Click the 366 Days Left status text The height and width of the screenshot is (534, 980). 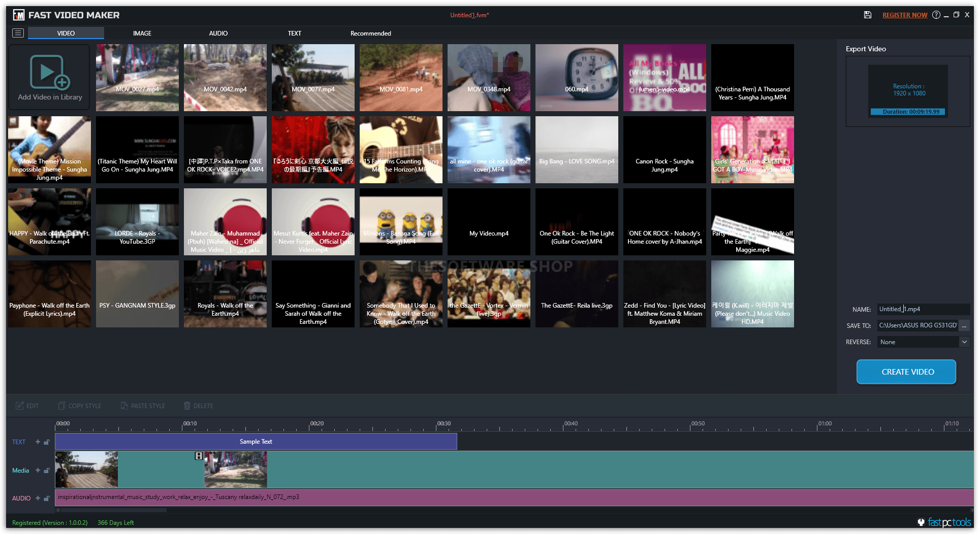pos(116,522)
